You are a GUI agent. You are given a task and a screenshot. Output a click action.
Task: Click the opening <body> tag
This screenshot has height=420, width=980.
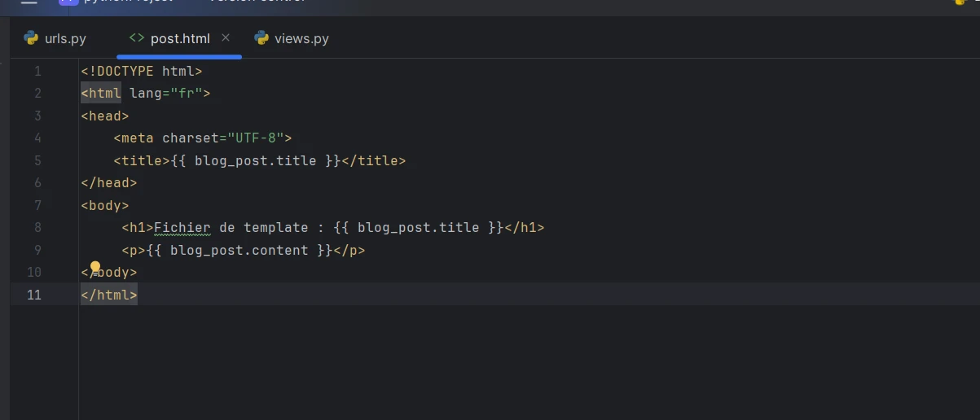click(x=105, y=206)
